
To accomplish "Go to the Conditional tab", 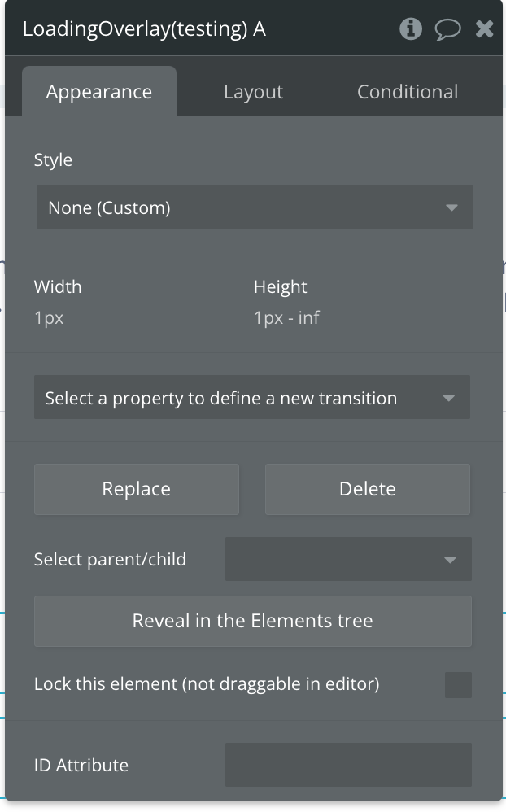I will (x=408, y=92).
